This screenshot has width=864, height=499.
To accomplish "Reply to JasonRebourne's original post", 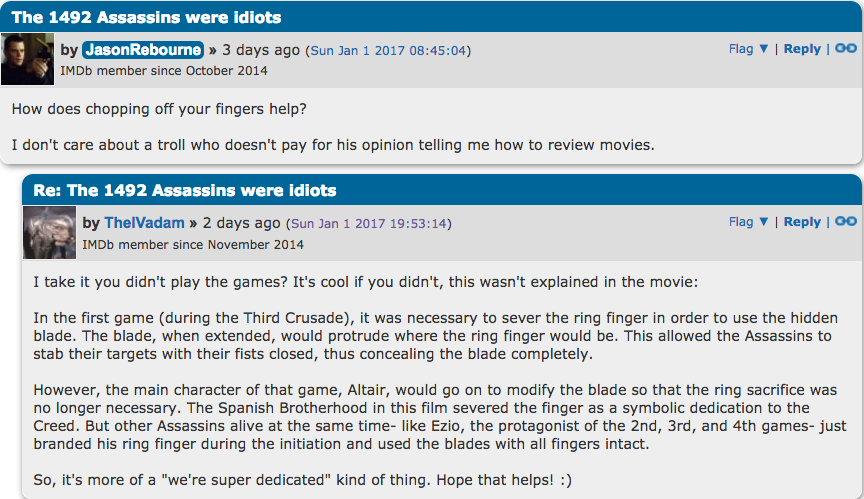I will coord(802,49).
